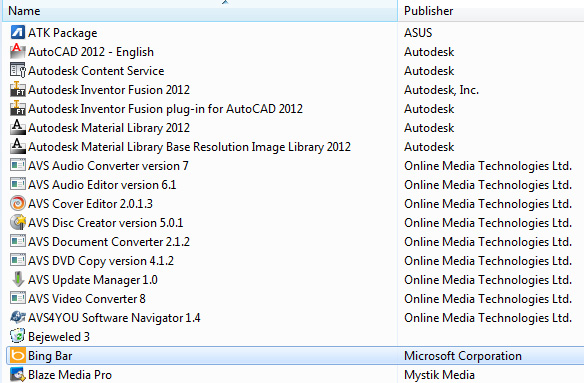584x383 pixels.
Task: Select the ATK Package entry name
Action: [63, 33]
